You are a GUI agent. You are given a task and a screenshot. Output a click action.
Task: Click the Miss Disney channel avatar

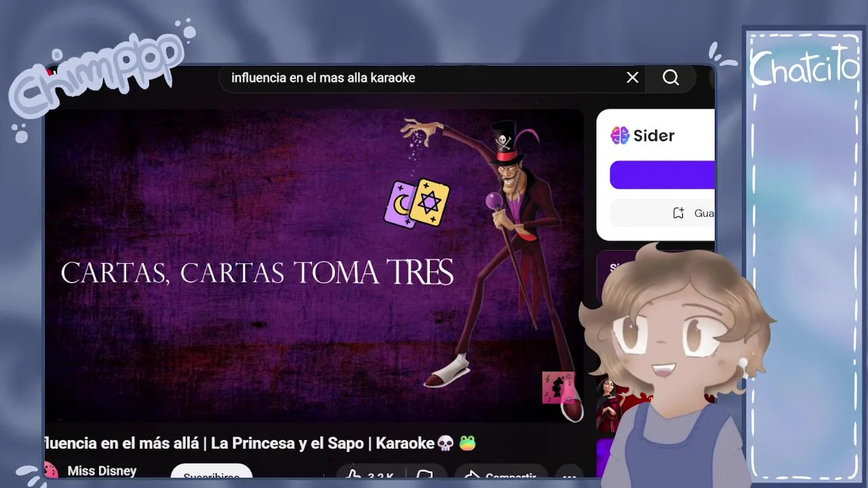50,471
